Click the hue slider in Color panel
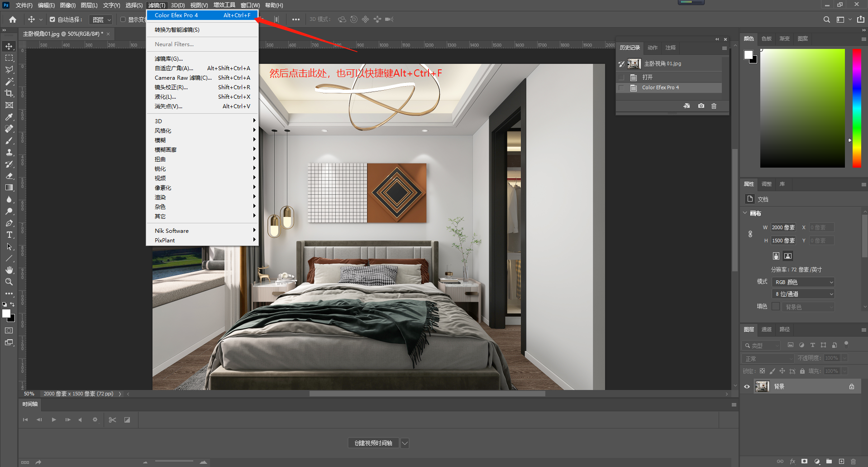 tap(857, 108)
